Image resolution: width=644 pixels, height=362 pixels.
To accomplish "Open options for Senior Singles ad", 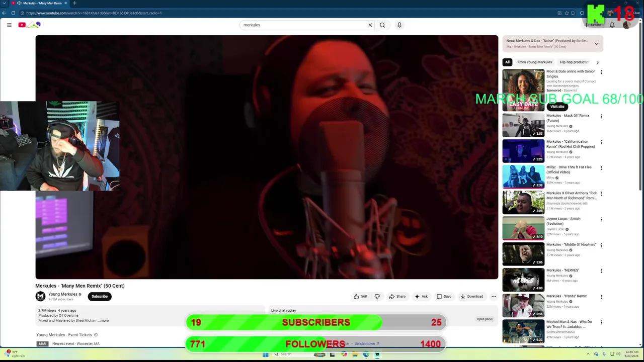I will [x=601, y=72].
